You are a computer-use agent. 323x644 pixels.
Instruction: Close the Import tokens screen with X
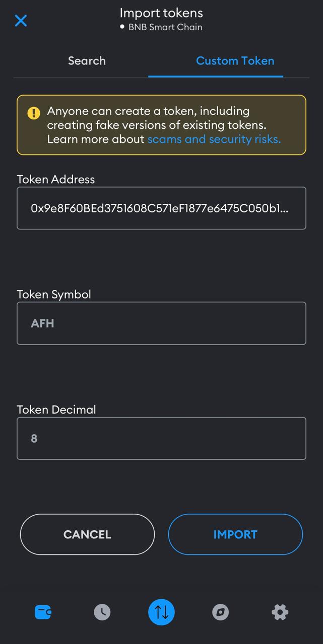[x=21, y=21]
